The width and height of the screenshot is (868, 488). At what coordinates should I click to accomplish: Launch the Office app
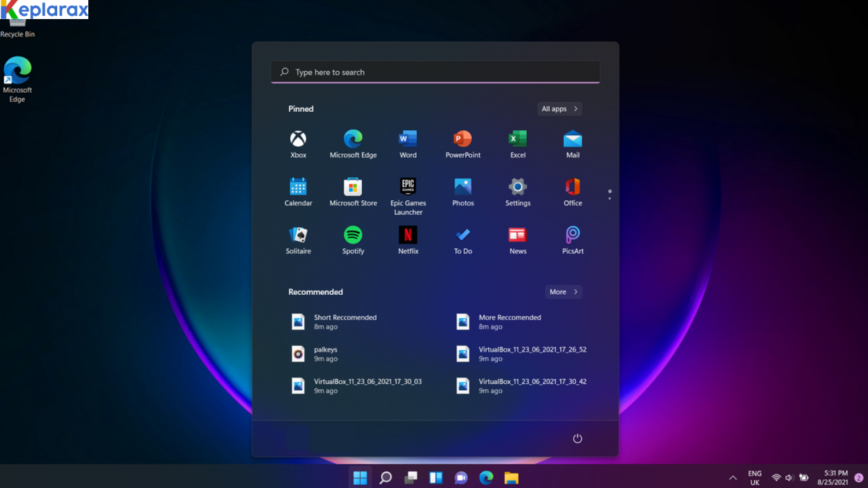point(573,193)
